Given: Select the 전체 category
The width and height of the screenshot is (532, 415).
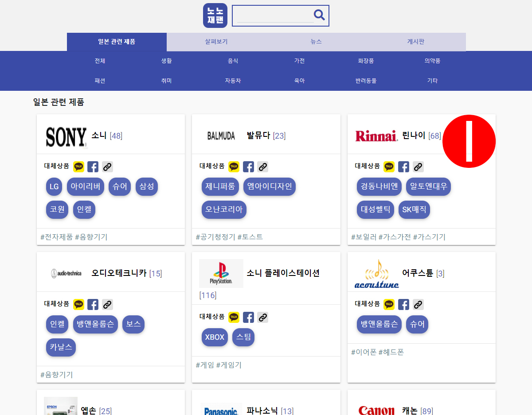Looking at the screenshot, I should coord(100,61).
